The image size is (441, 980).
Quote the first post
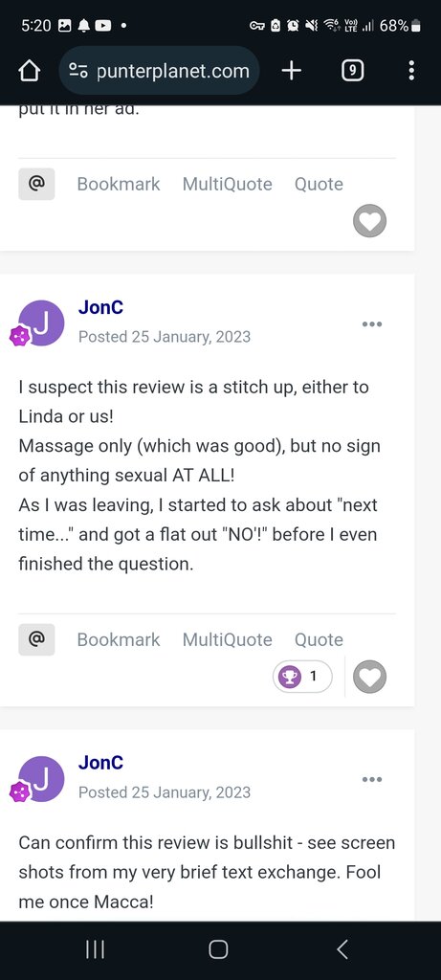click(320, 185)
